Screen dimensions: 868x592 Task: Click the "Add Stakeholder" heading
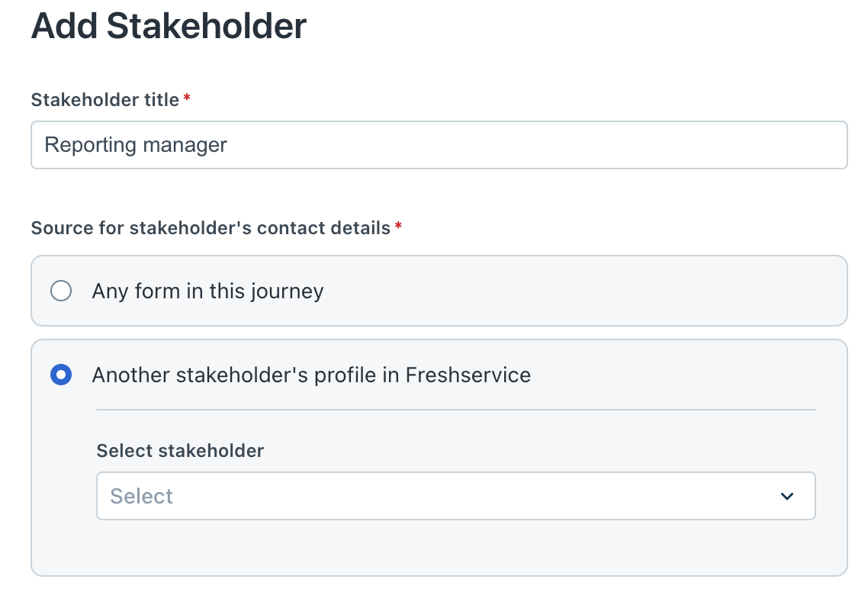coord(169,27)
